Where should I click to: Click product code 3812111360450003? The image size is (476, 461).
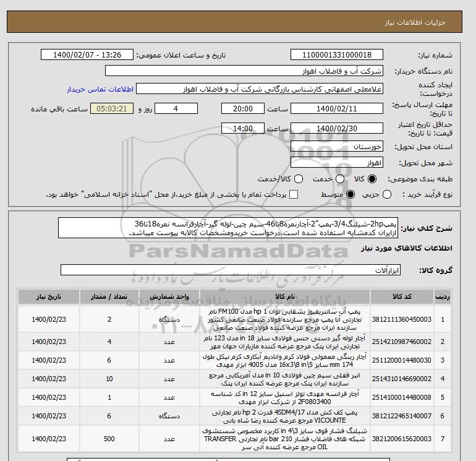402,319
